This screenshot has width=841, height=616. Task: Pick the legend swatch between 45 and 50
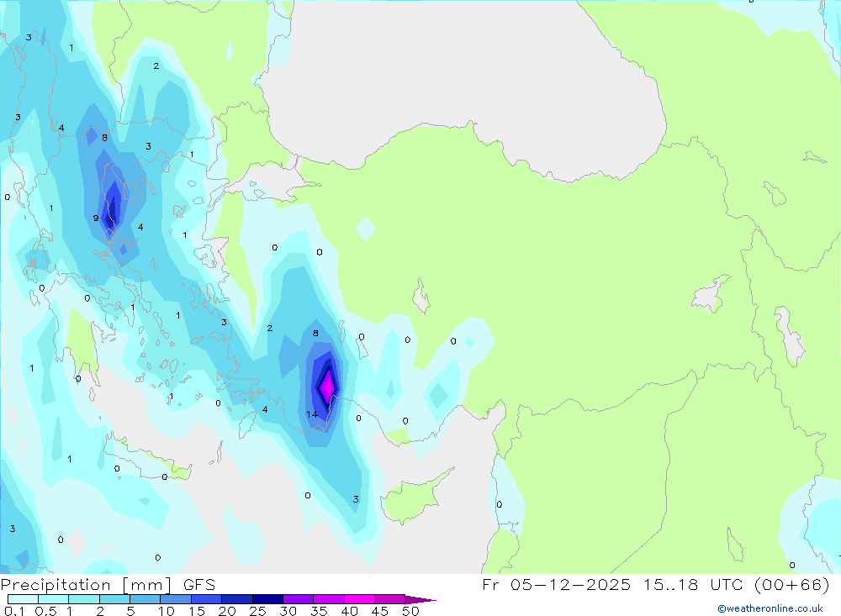(390, 599)
